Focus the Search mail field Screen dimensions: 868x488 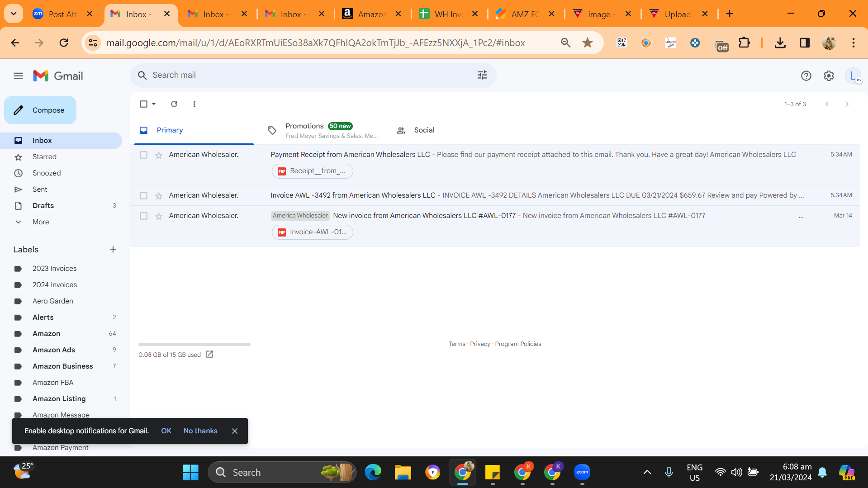point(312,75)
